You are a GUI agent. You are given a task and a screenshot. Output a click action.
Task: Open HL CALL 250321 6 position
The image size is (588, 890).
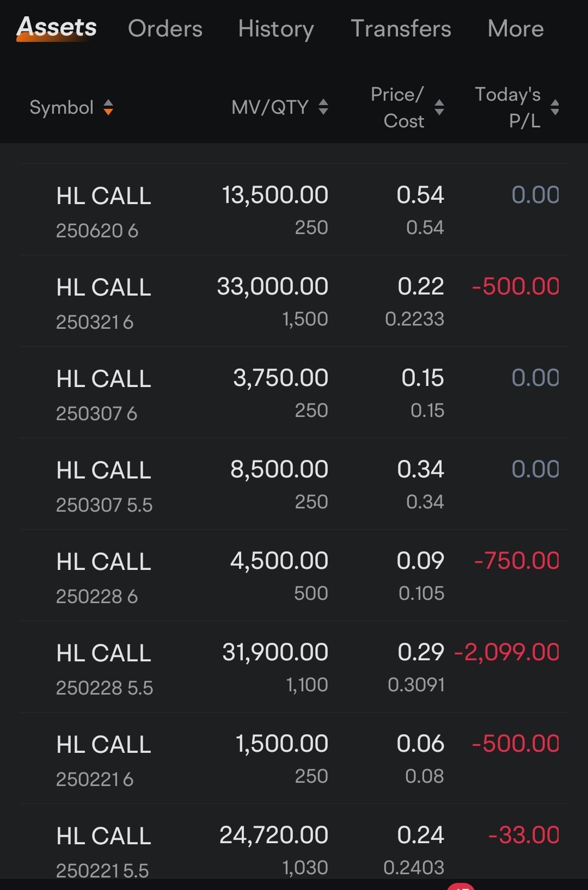294,302
